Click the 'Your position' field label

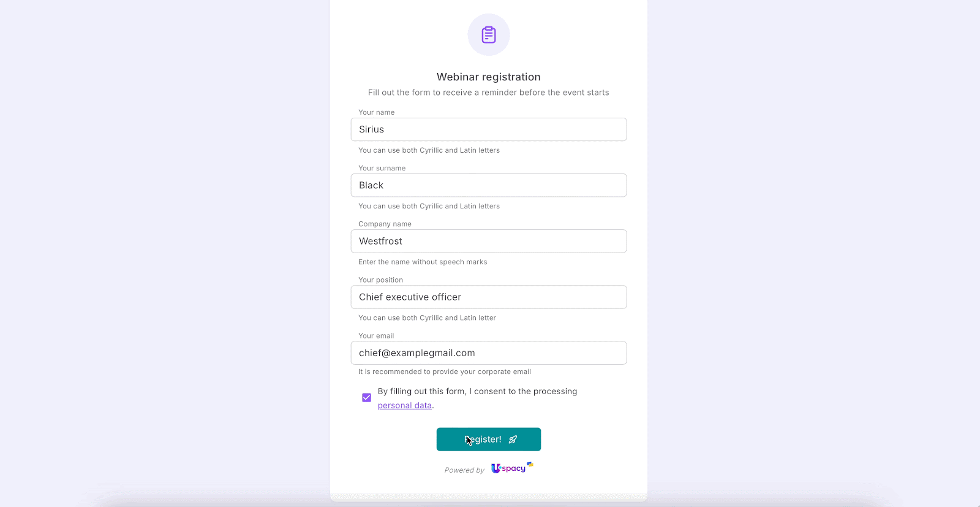[x=380, y=280]
